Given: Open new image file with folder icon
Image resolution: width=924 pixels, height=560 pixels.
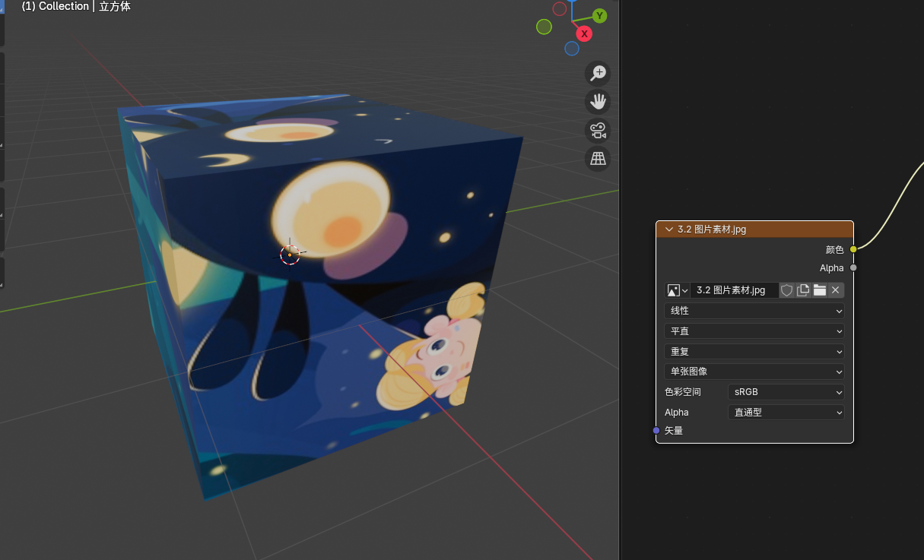Looking at the screenshot, I should pos(819,290).
